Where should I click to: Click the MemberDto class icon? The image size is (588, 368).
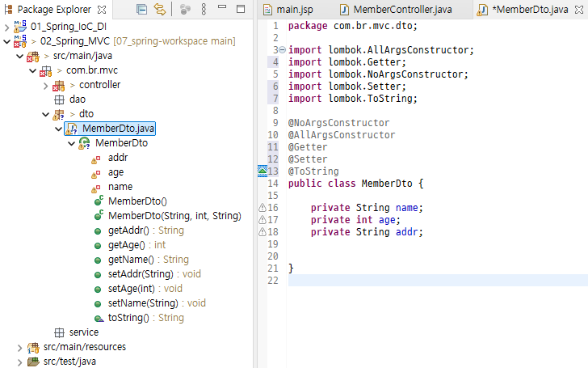pyautogui.click(x=84, y=143)
